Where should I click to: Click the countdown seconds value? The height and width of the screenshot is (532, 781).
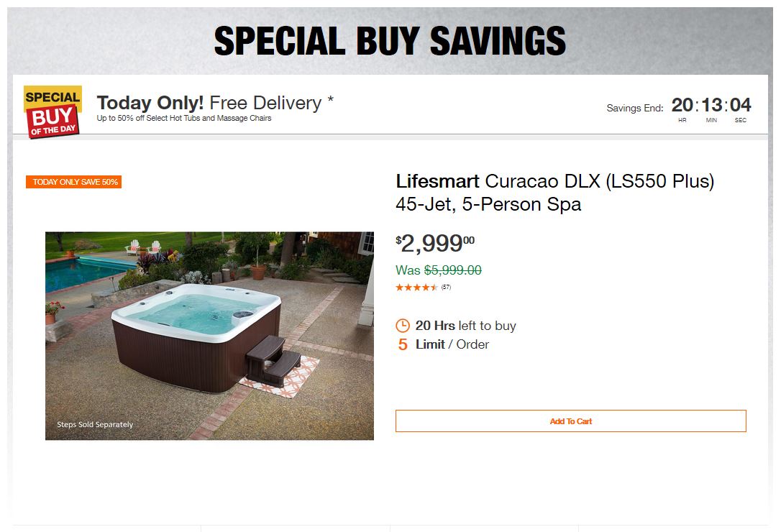pyautogui.click(x=740, y=106)
